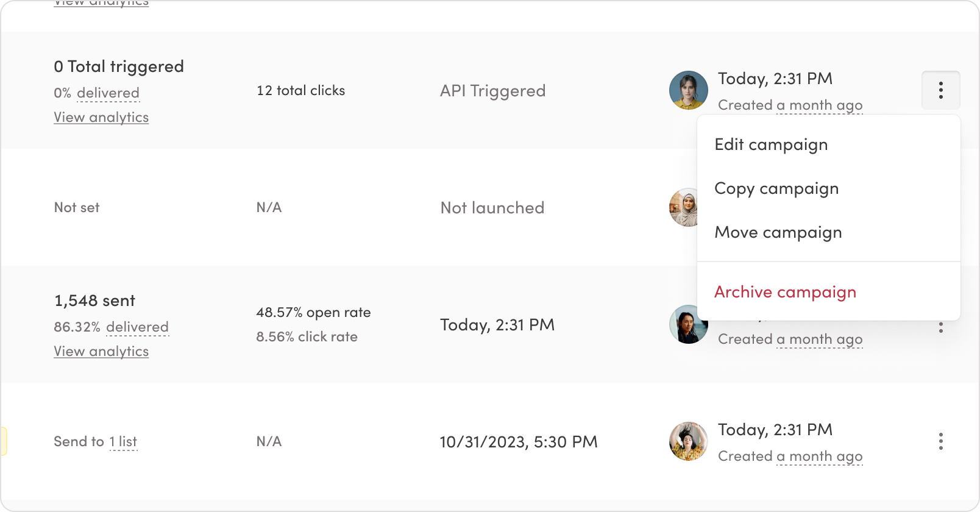This screenshot has height=512, width=980.
Task: Click the 1 list link
Action: 123,441
